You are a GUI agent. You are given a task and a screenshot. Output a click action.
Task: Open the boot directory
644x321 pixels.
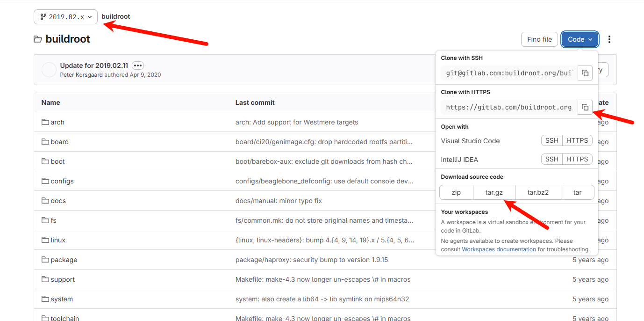(57, 161)
